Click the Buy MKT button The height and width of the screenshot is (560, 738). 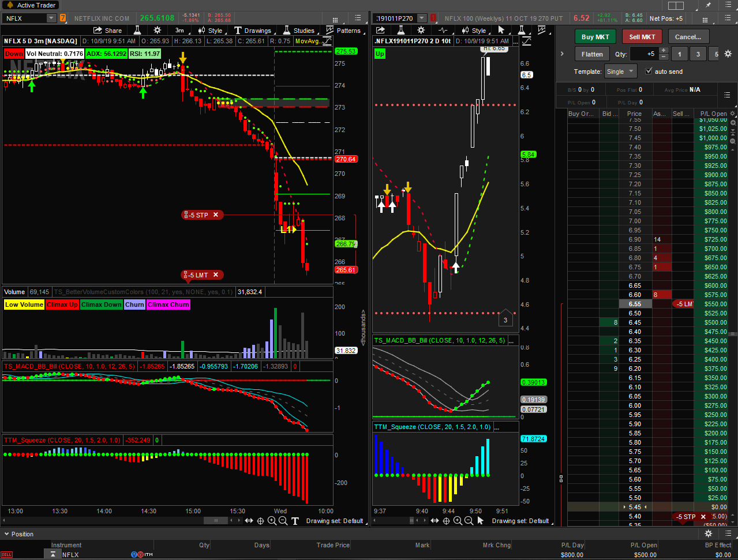pyautogui.click(x=595, y=37)
